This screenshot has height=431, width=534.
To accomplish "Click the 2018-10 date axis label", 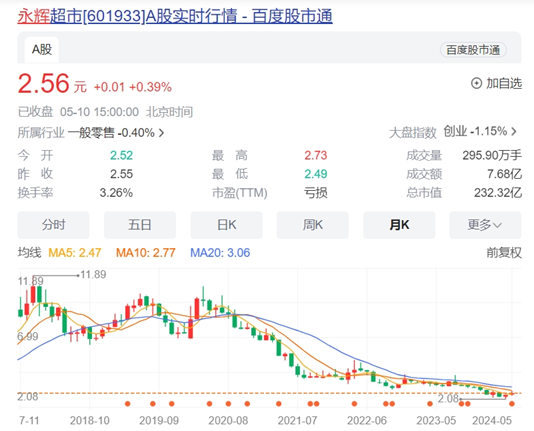I will (x=90, y=421).
